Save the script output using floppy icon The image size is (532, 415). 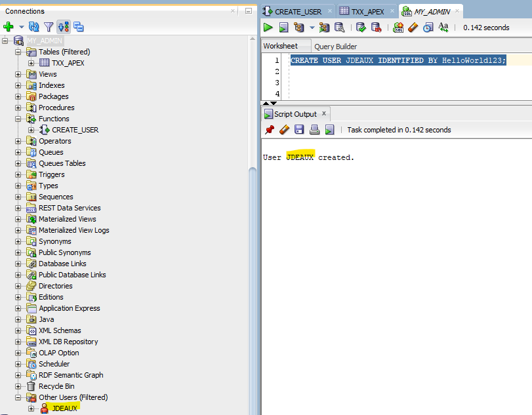pyautogui.click(x=299, y=130)
